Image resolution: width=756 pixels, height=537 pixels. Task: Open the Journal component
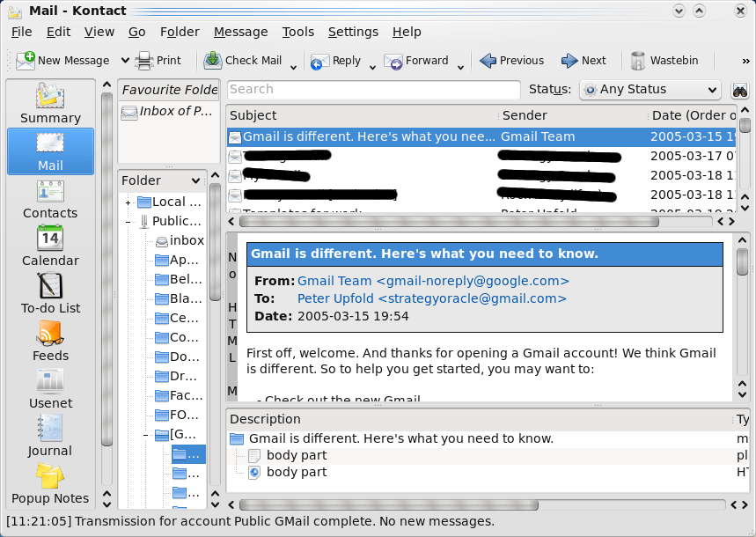pos(50,436)
